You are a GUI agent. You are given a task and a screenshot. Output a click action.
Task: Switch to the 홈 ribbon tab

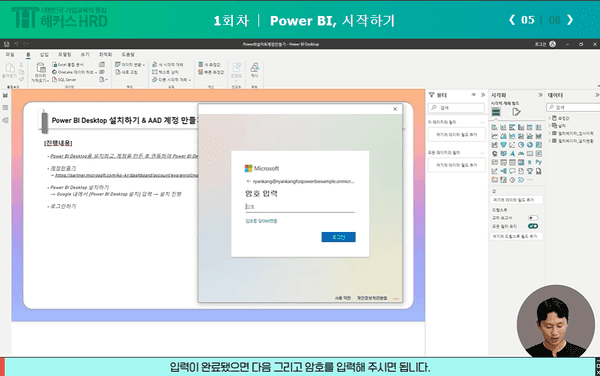click(28, 55)
